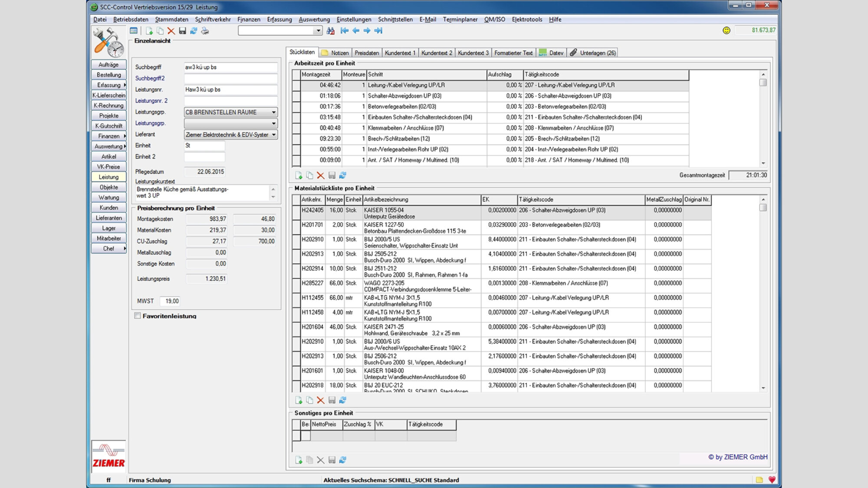This screenshot has width=868, height=488.
Task: Switch to the Datev tab
Action: [551, 53]
